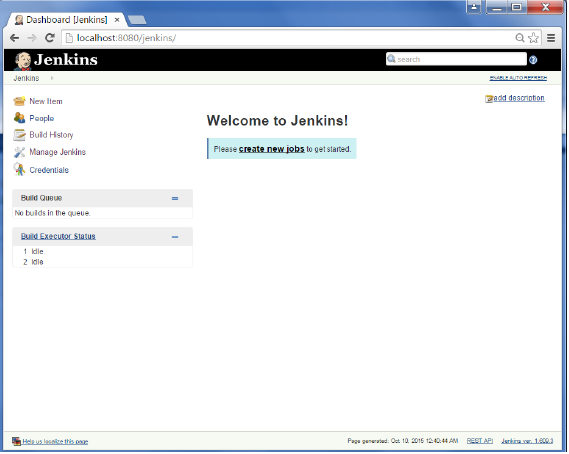
Task: Click the Jenkins breadcrumb link
Action: (26, 78)
